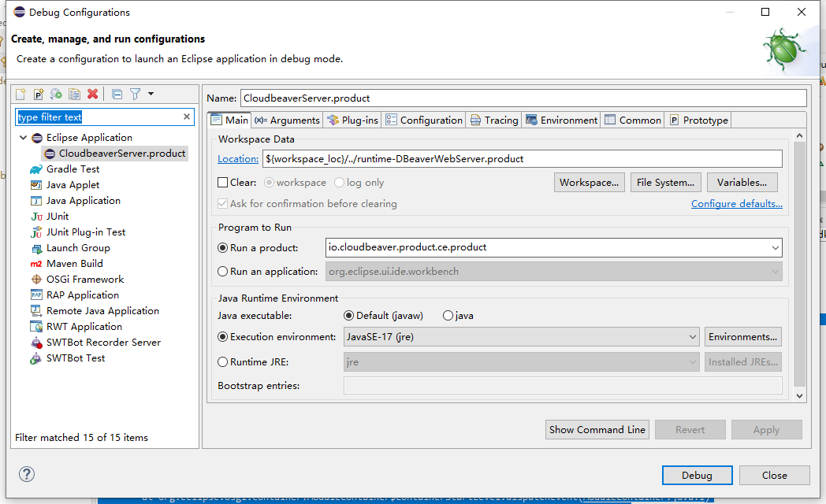
Task: Open the 'Run a product' combo box
Action: 776,247
